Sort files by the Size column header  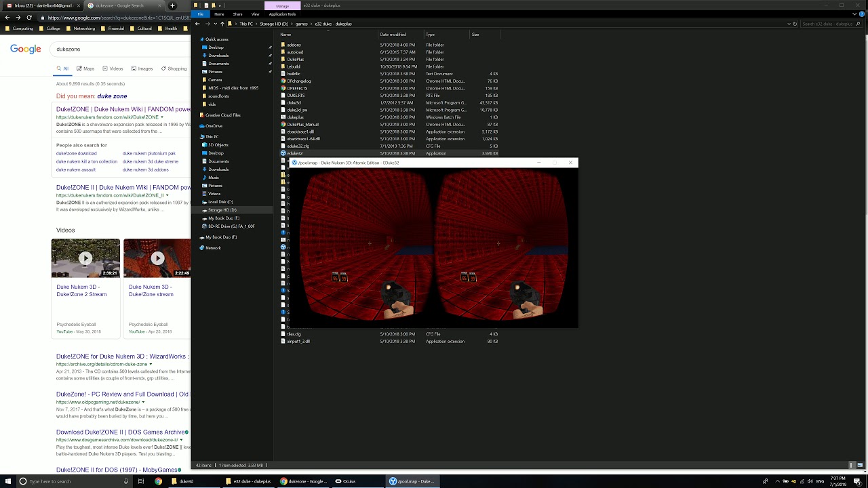click(484, 35)
